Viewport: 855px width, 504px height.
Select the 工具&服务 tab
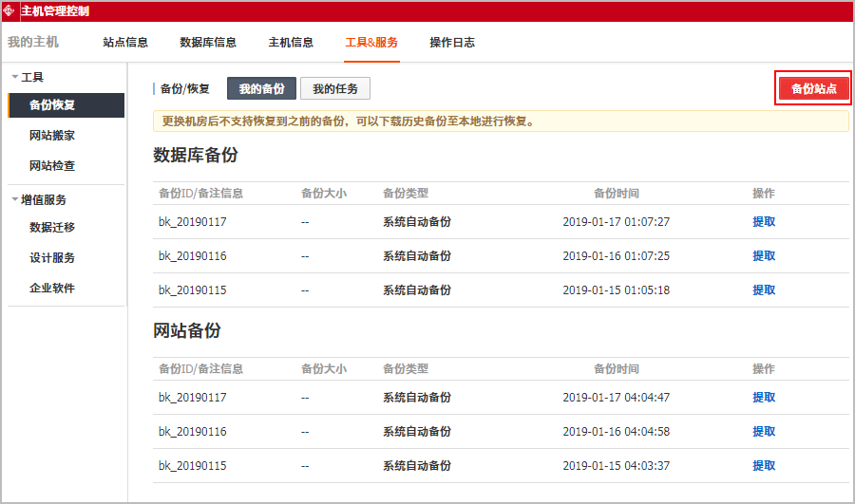(x=371, y=43)
